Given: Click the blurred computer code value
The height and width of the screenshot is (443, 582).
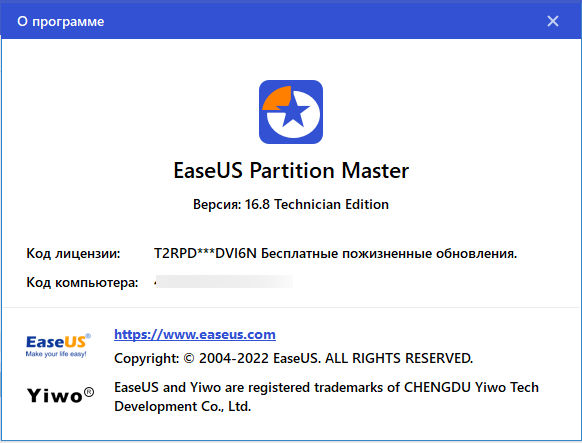Looking at the screenshot, I should (x=223, y=282).
